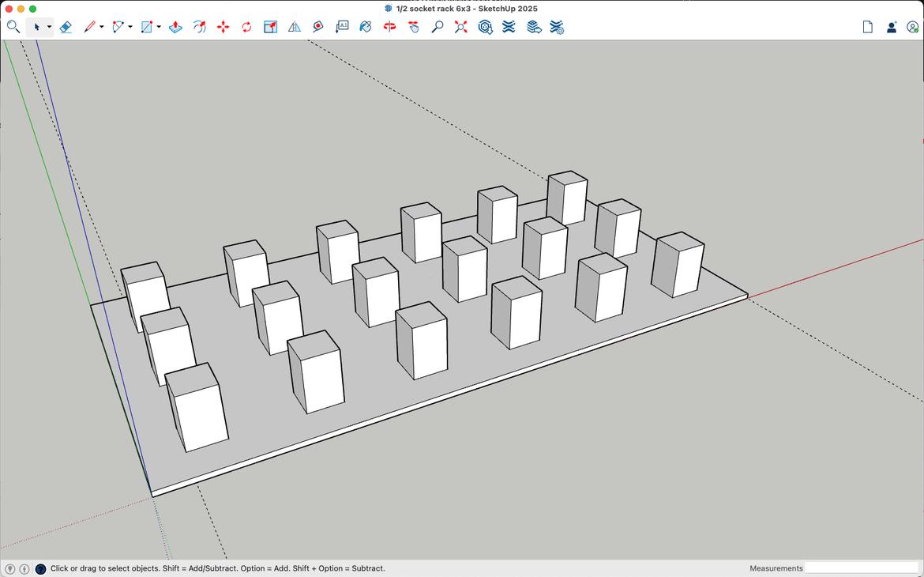Image resolution: width=924 pixels, height=577 pixels.
Task: Pick the Paint Bucket tool
Action: point(365,27)
